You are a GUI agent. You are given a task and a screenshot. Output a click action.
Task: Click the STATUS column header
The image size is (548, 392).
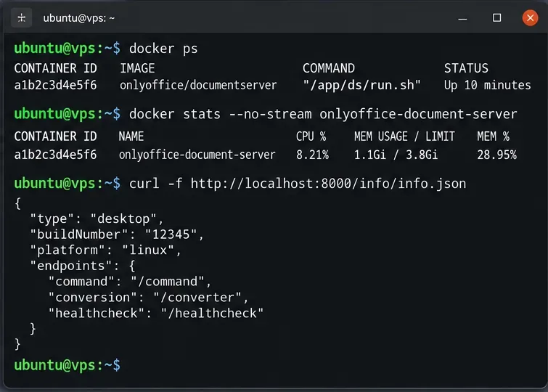click(466, 68)
